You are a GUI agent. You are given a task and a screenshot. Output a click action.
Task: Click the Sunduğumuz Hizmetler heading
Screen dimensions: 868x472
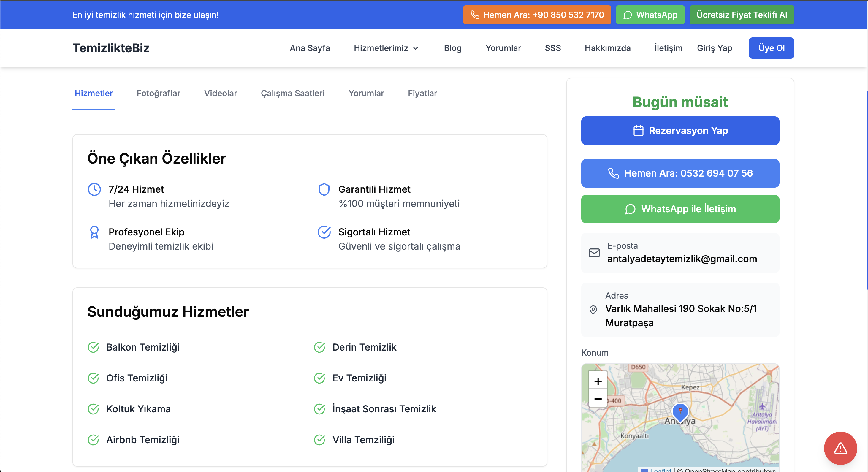(168, 312)
